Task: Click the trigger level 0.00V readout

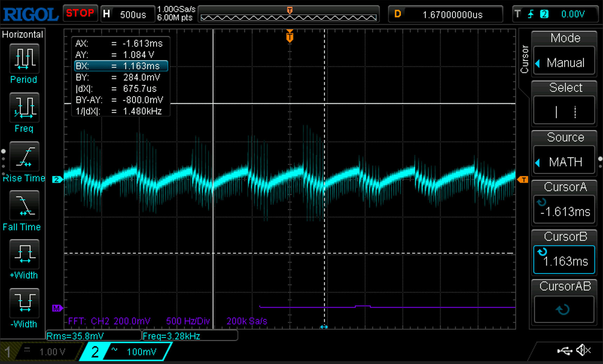Action: [x=573, y=14]
